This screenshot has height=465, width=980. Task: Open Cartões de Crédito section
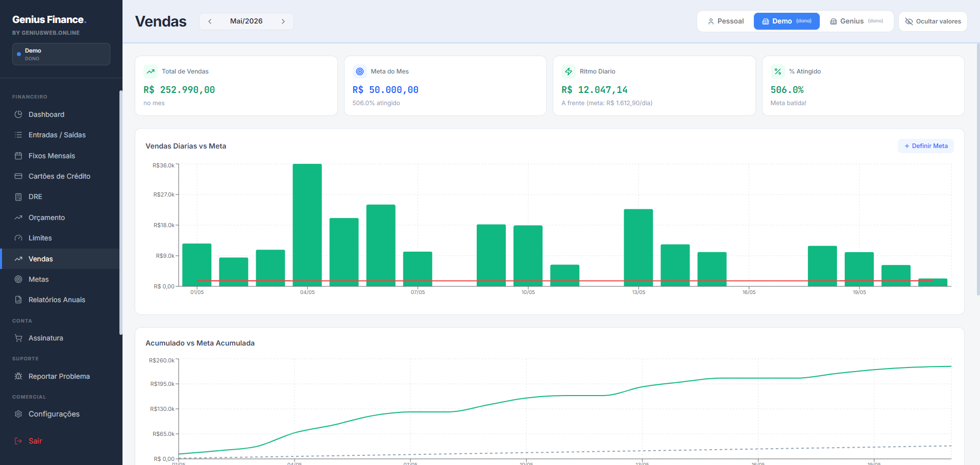[60, 176]
